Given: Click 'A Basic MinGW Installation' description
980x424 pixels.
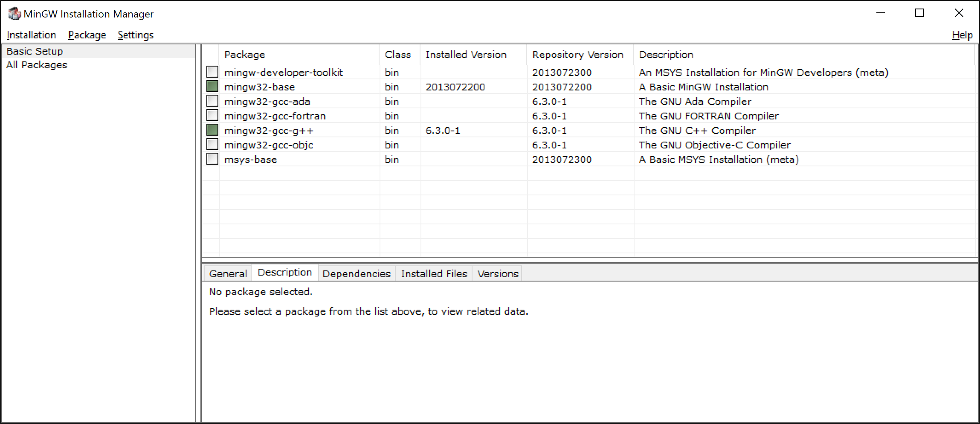Looking at the screenshot, I should point(704,87).
